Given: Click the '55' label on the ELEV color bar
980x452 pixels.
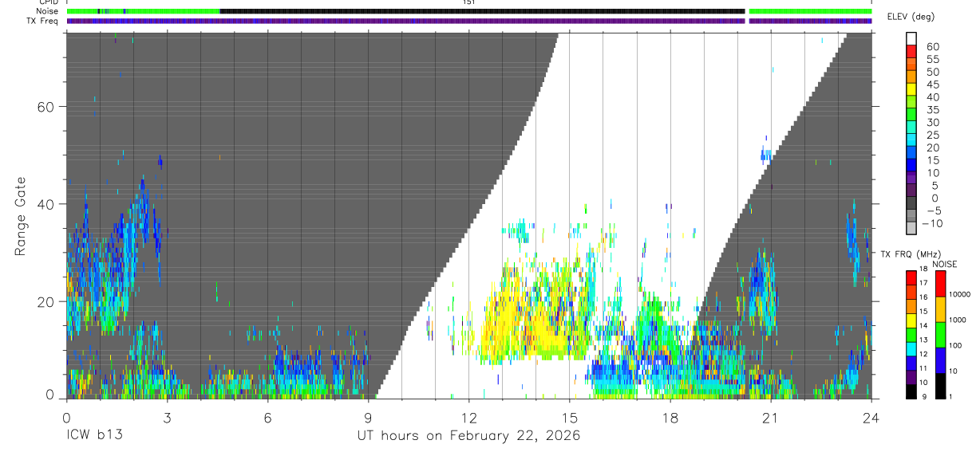Looking at the screenshot, I should 932,59.
